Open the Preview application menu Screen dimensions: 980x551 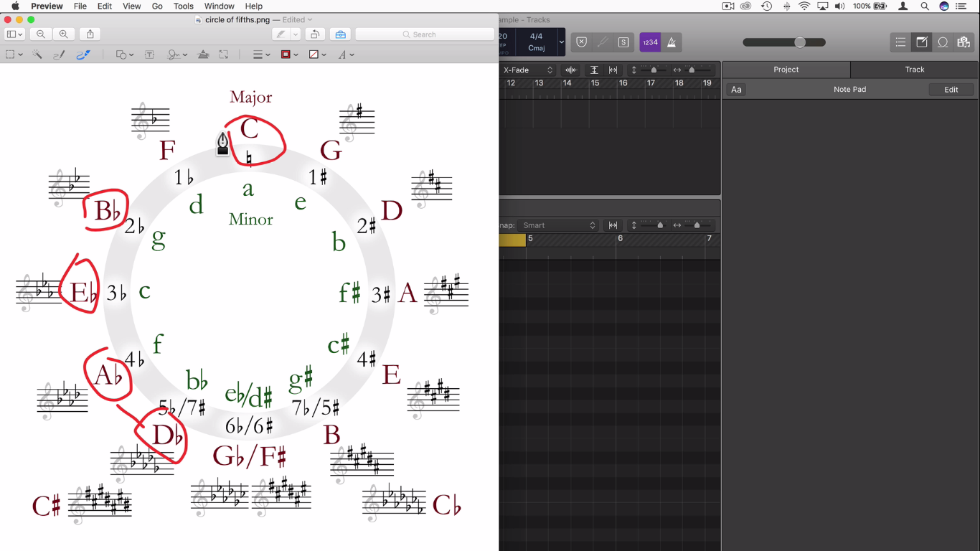point(47,6)
